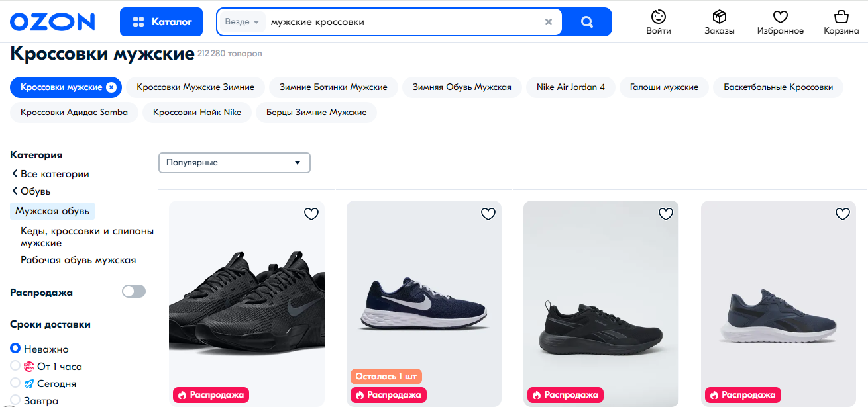Click the Сроки доставки heading
Viewport: 868px width, 407px height.
pyautogui.click(x=50, y=324)
